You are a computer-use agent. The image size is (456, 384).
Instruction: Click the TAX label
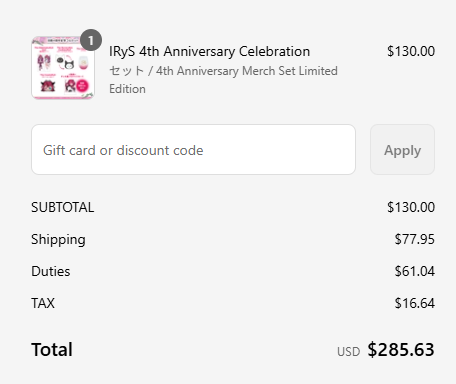click(x=43, y=303)
